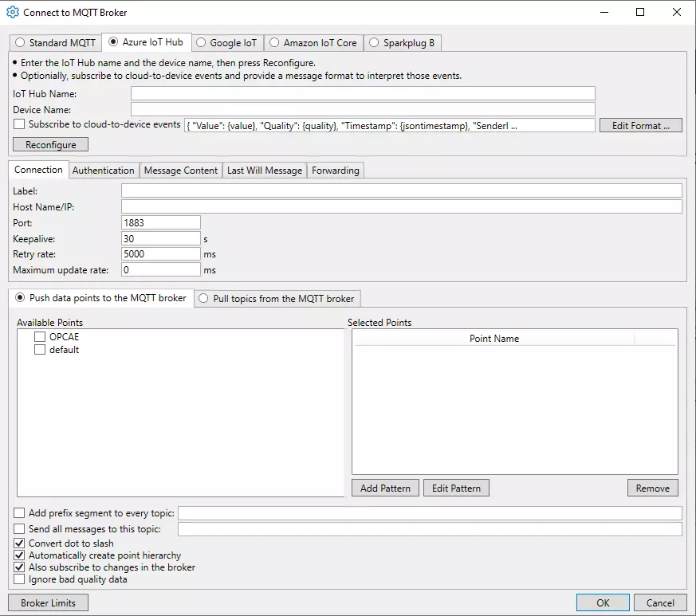The image size is (696, 616).
Task: Open the Message Content tab
Action: [181, 171]
